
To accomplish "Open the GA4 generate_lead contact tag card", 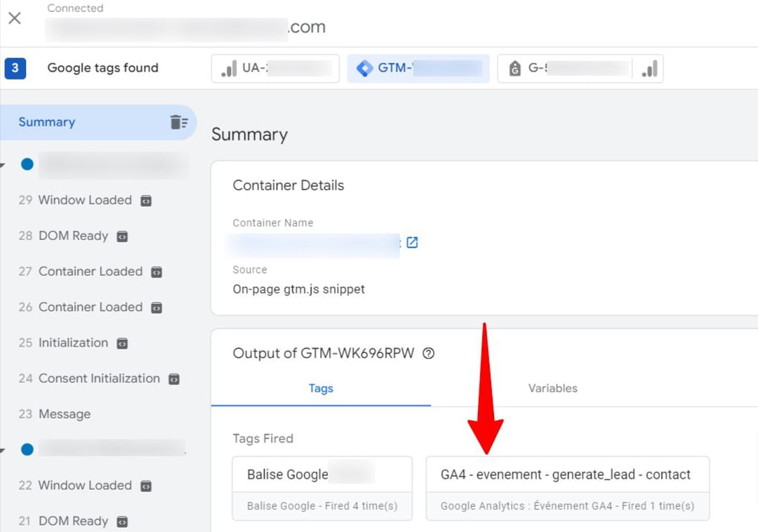I will (568, 488).
